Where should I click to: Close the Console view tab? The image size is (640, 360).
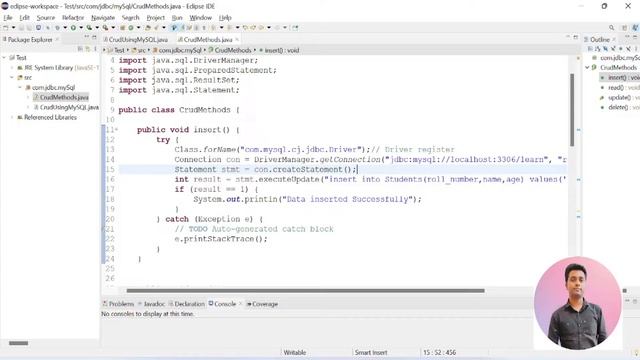[240, 304]
